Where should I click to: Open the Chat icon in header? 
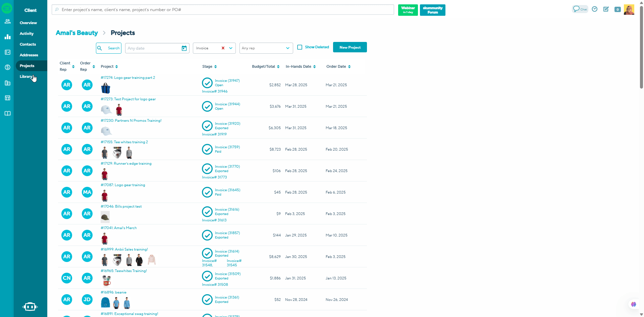click(x=580, y=9)
